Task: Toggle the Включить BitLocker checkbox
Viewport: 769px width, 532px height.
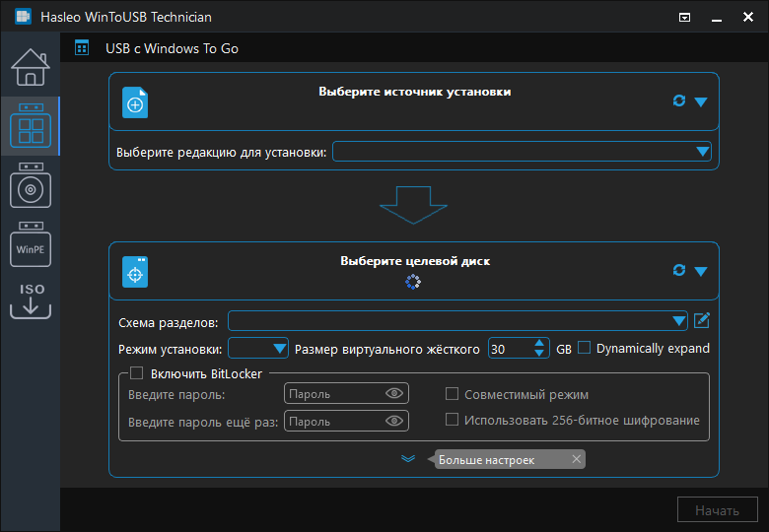Action: (x=137, y=373)
